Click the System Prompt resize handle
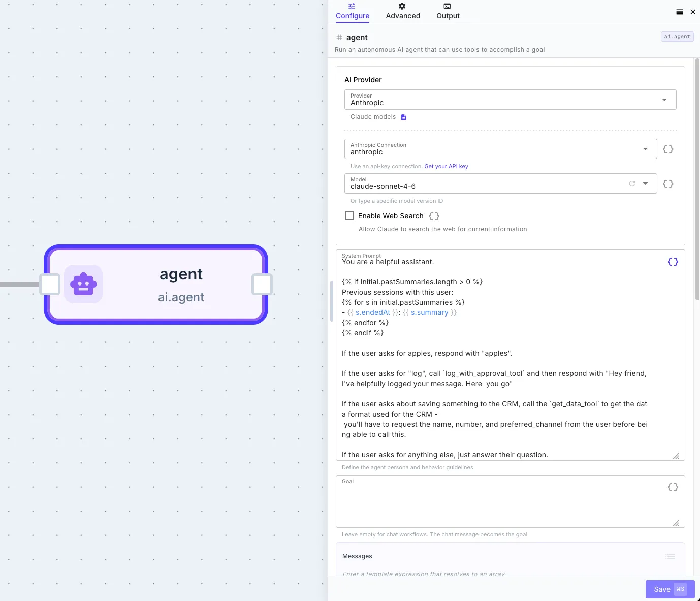The height and width of the screenshot is (601, 700). (x=676, y=456)
